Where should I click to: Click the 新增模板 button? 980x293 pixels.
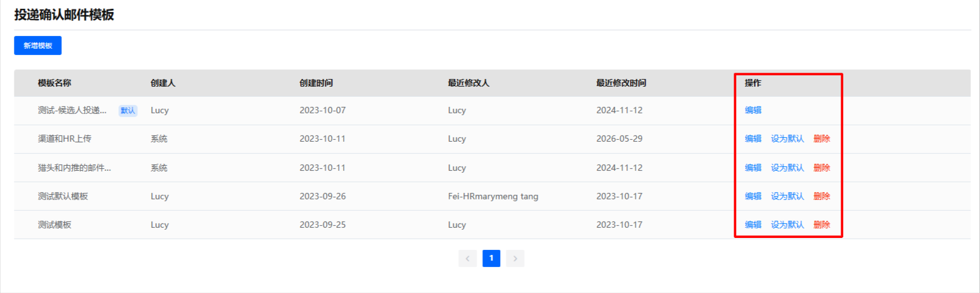point(37,46)
